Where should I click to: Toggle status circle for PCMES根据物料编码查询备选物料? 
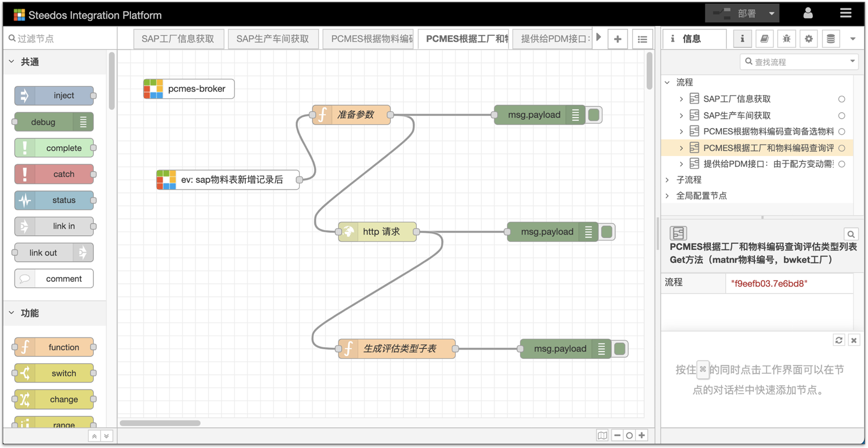click(842, 131)
